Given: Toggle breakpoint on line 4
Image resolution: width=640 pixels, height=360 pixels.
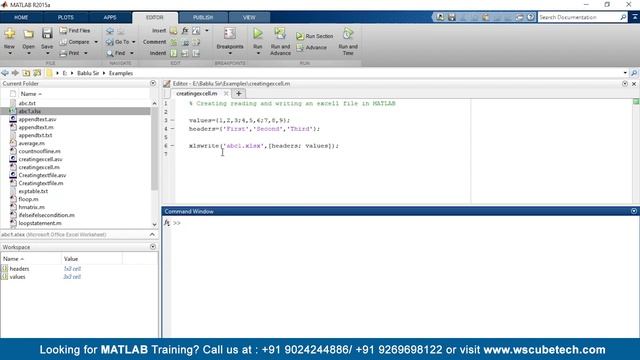Looking at the screenshot, I should pyautogui.click(x=172, y=129).
